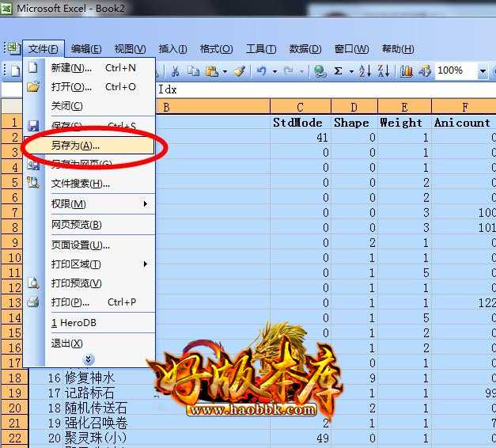Open the 编辑(E) menu
The image size is (496, 448).
(86, 49)
